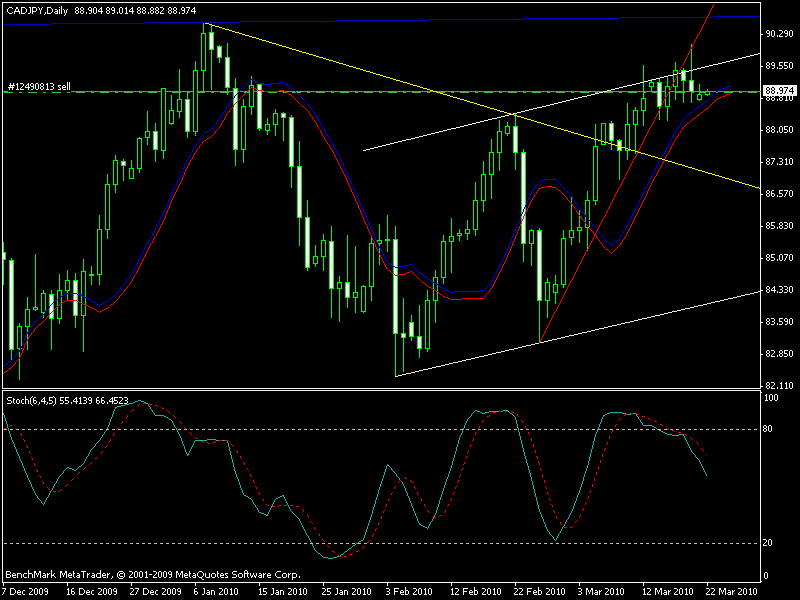This screenshot has width=800, height=600.
Task: Click the 20 level on the stochastic scale
Action: [x=768, y=543]
